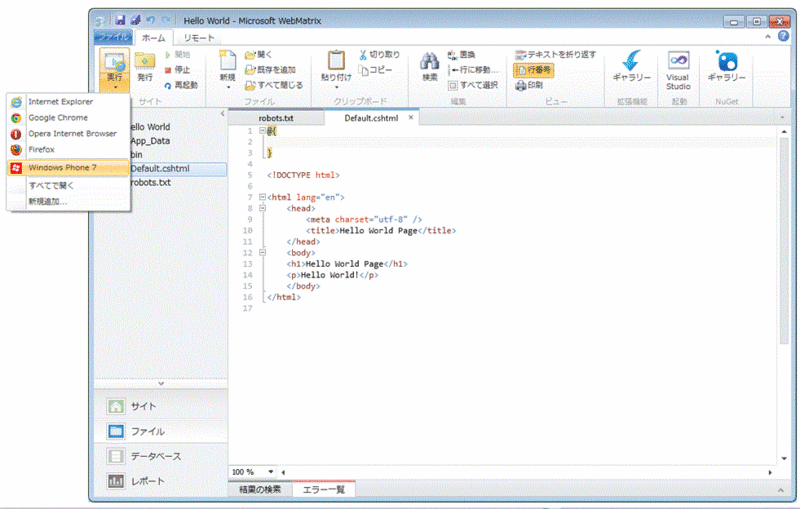Select App_Data folder in file tree
The height and width of the screenshot is (509, 800).
click(150, 141)
